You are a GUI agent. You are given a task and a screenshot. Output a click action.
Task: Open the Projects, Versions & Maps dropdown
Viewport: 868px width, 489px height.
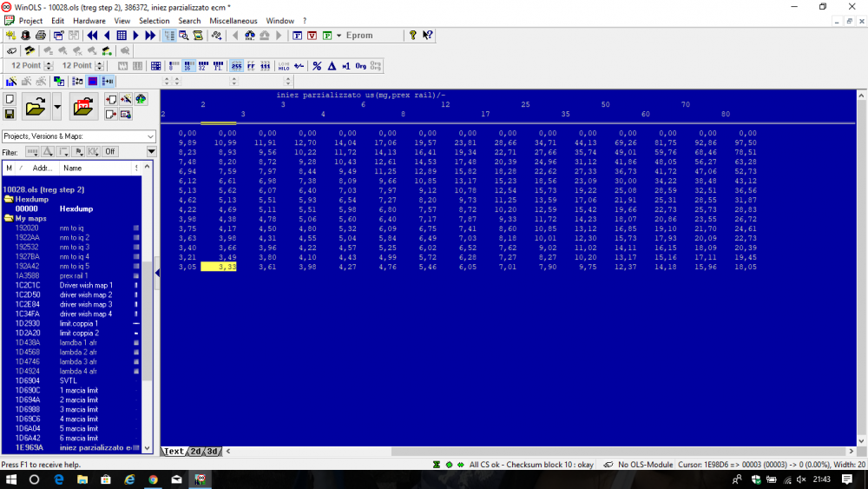click(x=151, y=136)
